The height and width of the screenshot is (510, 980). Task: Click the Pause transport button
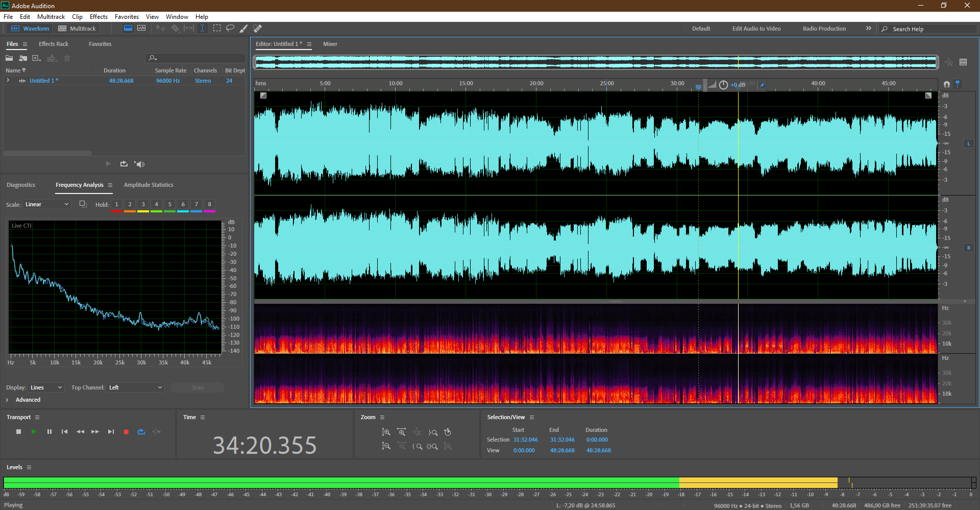pyautogui.click(x=50, y=432)
